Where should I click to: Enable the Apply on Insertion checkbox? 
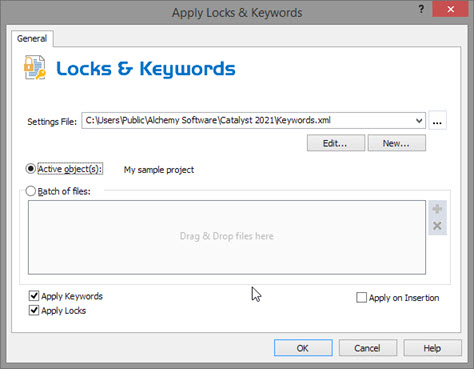[x=361, y=297]
